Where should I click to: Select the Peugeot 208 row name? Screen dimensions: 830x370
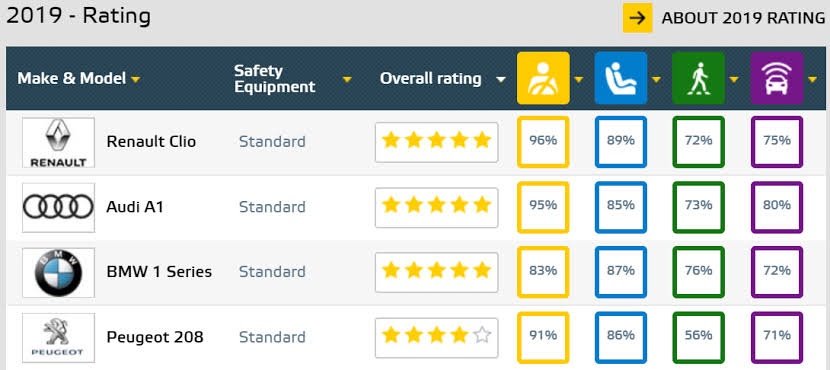155,337
